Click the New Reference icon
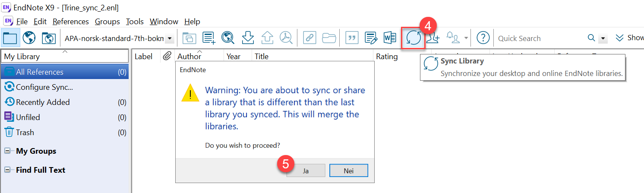Viewport: 644px width, 193px height. [209, 38]
